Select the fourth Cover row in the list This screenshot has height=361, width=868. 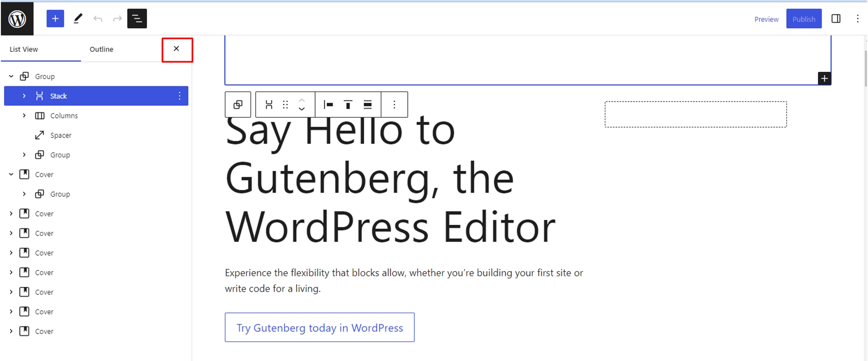(96, 253)
